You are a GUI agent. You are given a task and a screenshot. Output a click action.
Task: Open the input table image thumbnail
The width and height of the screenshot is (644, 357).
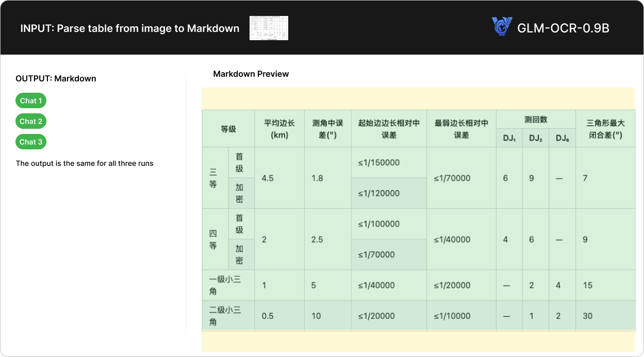(269, 28)
